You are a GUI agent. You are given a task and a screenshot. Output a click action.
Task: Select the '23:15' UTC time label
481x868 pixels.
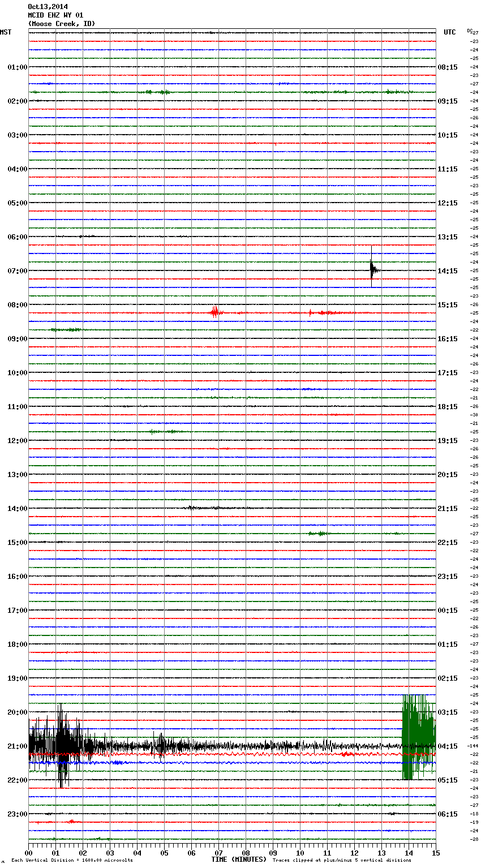tap(448, 577)
